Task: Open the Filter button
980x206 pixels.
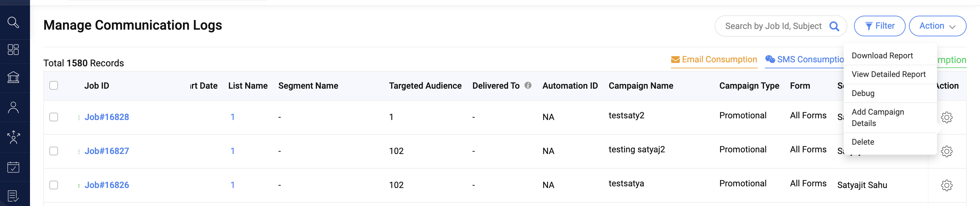Action: click(x=880, y=26)
